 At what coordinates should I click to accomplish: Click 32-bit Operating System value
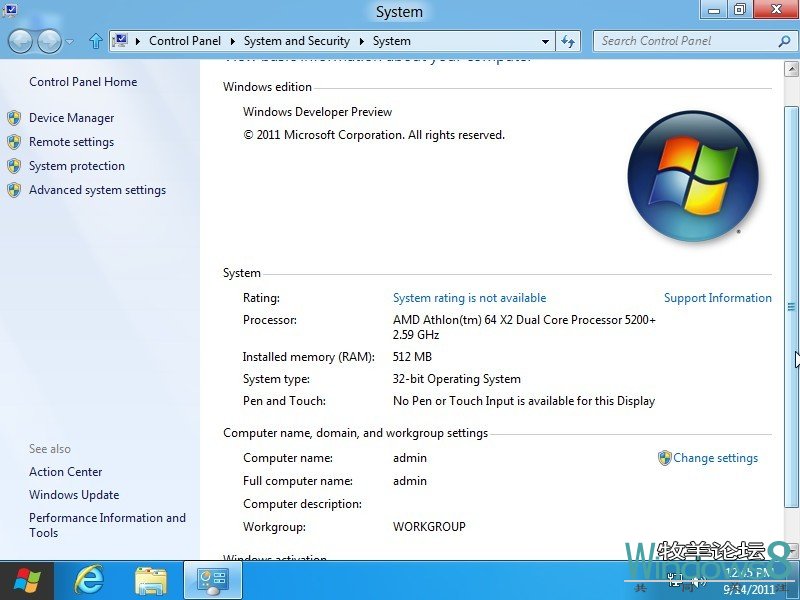click(457, 379)
